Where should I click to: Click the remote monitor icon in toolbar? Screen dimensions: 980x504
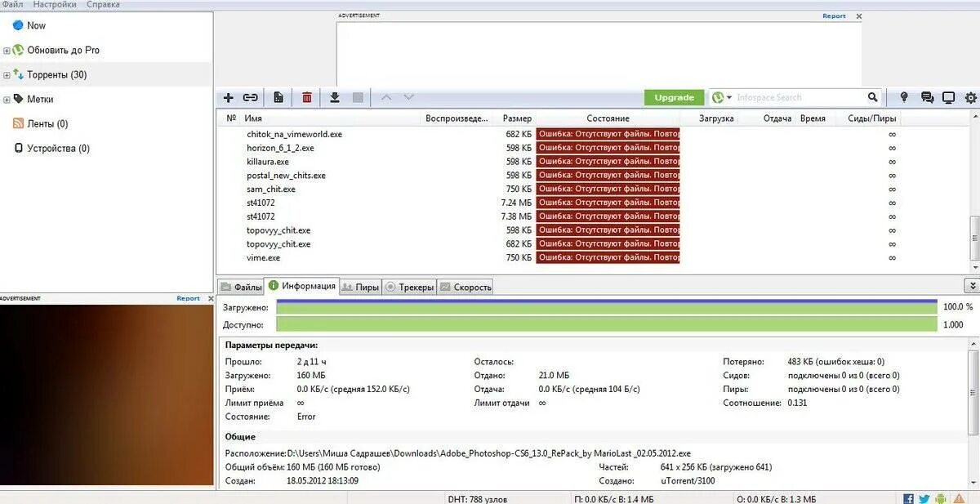pyautogui.click(x=948, y=97)
